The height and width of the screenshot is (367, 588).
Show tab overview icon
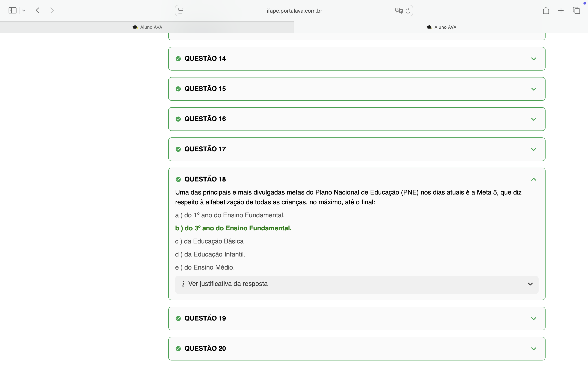(x=576, y=10)
